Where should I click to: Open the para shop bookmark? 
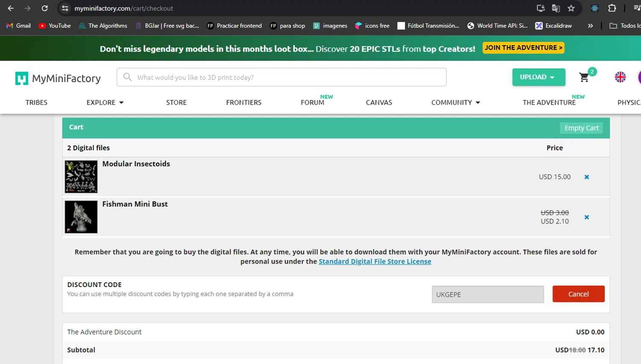point(288,26)
